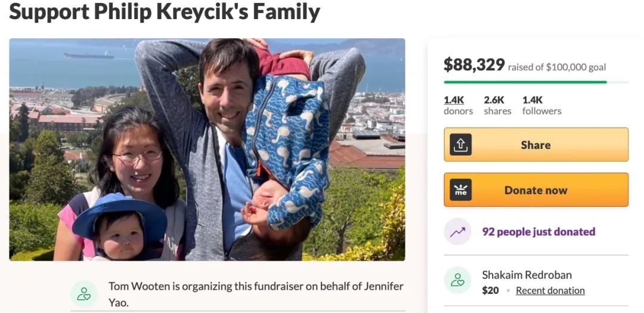Click the 1.4K followers count
The width and height of the screenshot is (644, 313).
coord(541,106)
